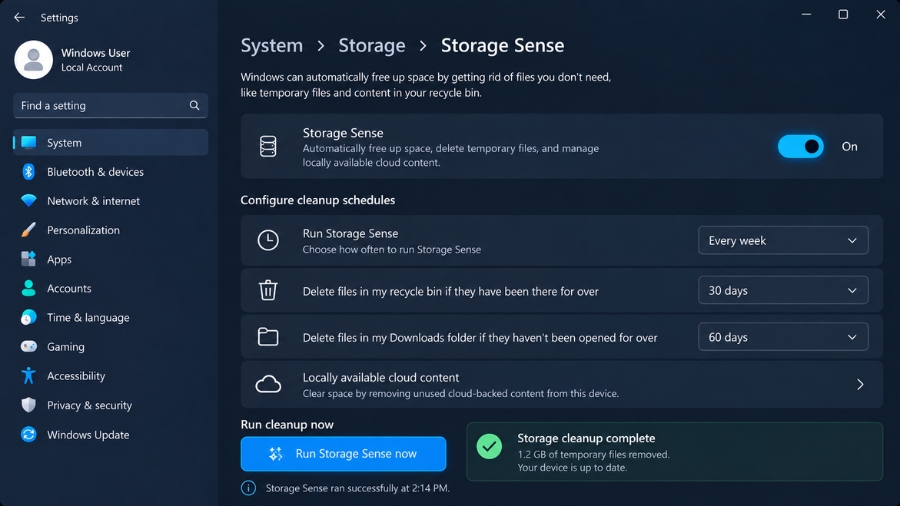The height and width of the screenshot is (506, 900).
Task: Open the Apps settings page
Action: pyautogui.click(x=111, y=259)
